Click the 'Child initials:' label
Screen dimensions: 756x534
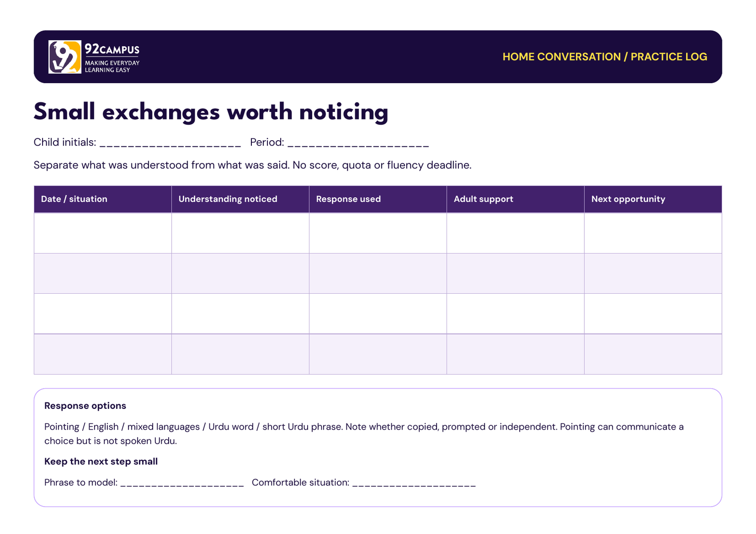pyautogui.click(x=65, y=143)
